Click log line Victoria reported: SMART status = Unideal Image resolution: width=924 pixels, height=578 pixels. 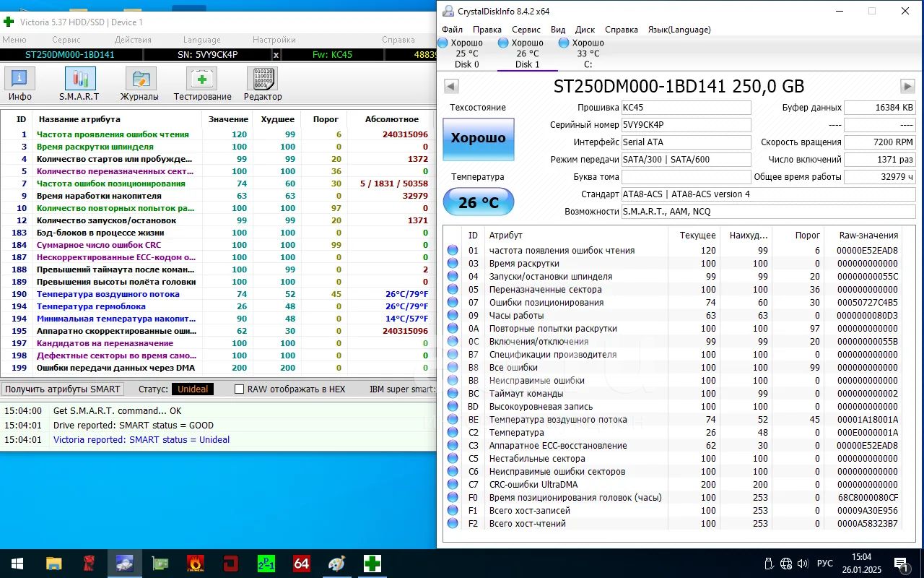coord(141,439)
